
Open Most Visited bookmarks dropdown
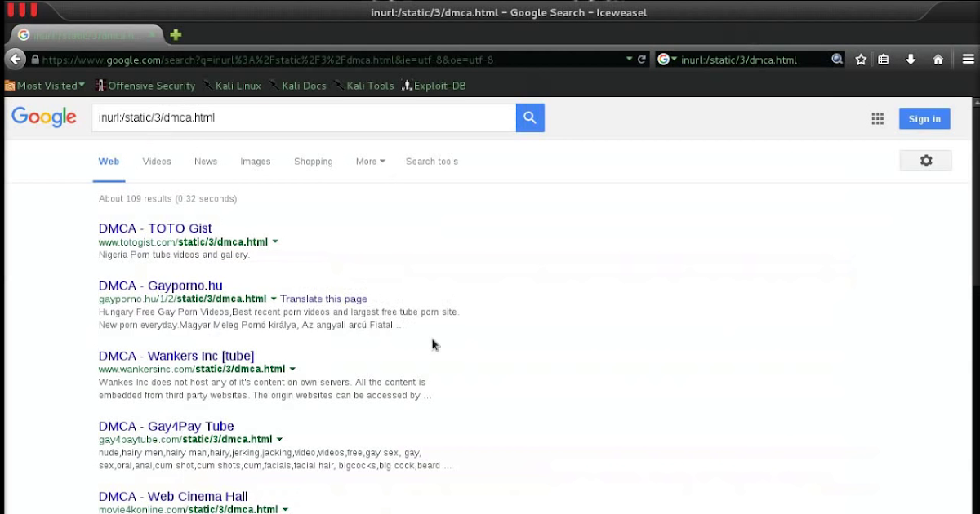tap(45, 86)
